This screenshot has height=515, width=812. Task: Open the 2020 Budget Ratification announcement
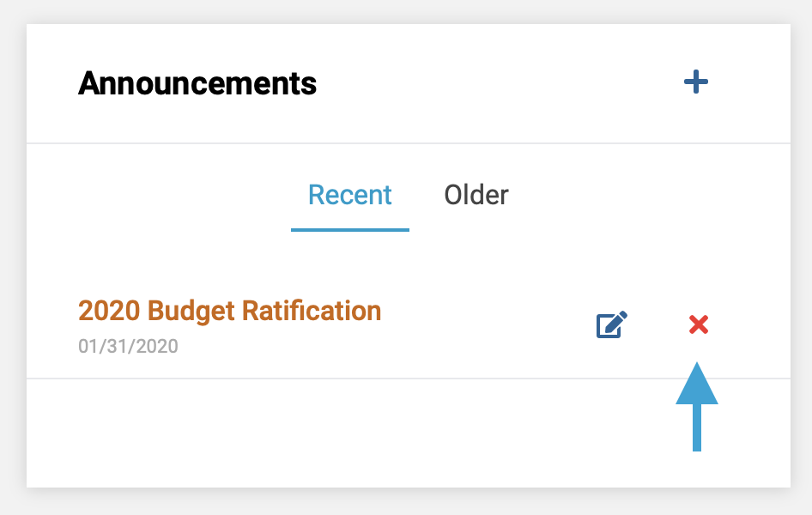point(229,311)
